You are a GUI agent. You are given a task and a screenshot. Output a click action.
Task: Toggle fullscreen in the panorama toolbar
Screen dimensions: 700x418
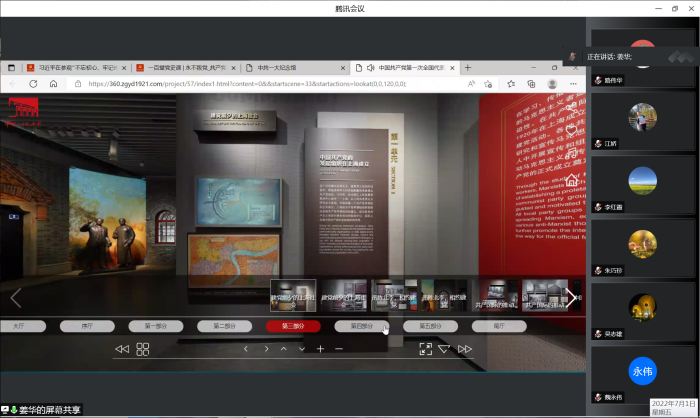click(x=425, y=349)
